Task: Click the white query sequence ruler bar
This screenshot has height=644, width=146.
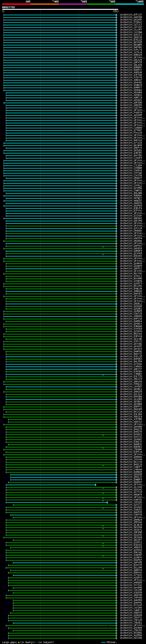Action: [60, 10]
